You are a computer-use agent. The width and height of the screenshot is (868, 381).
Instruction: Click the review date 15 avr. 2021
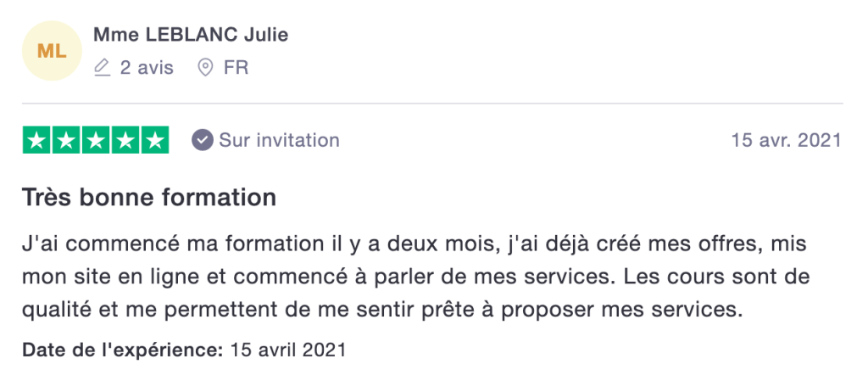[786, 140]
